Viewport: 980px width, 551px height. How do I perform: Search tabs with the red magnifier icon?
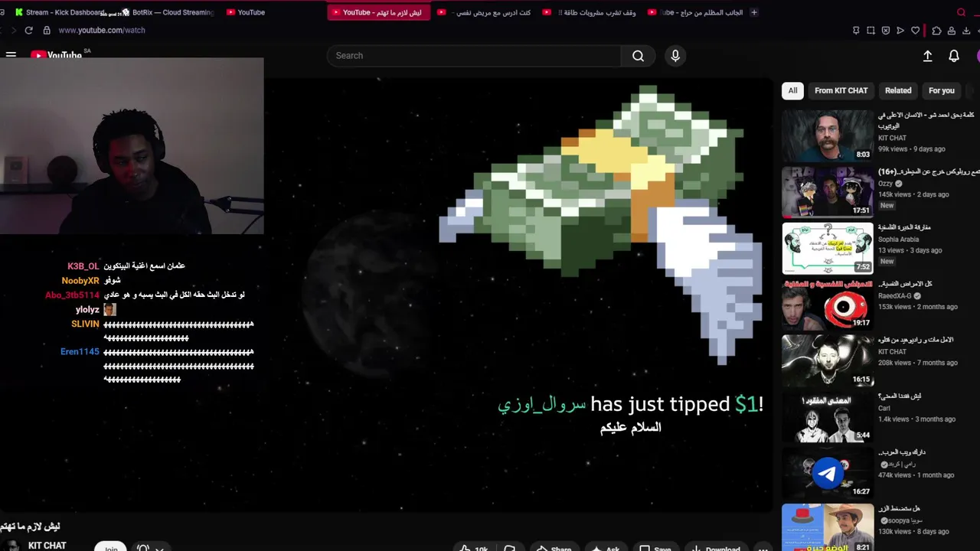tap(961, 12)
